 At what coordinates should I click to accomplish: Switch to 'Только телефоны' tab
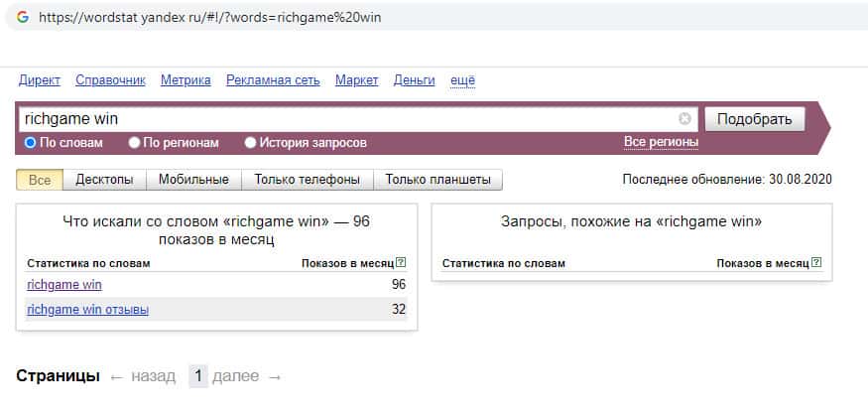tap(308, 180)
